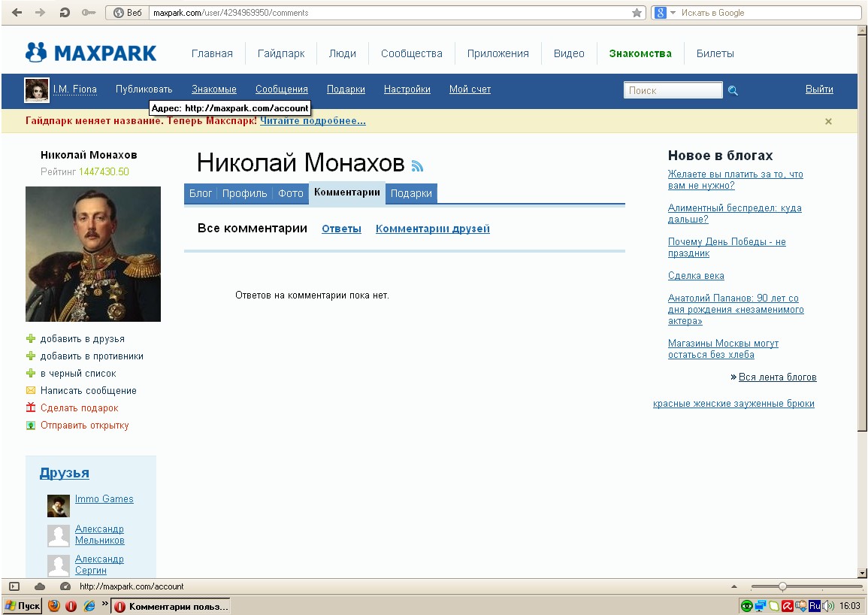Open the Настройки link
This screenshot has height=615, width=868.
[407, 89]
